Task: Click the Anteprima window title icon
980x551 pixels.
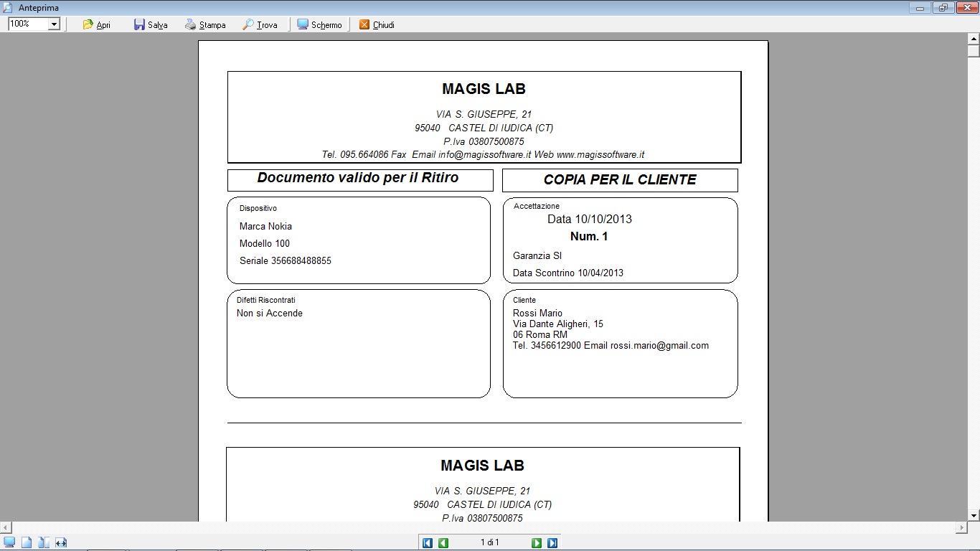Action: click(x=8, y=7)
